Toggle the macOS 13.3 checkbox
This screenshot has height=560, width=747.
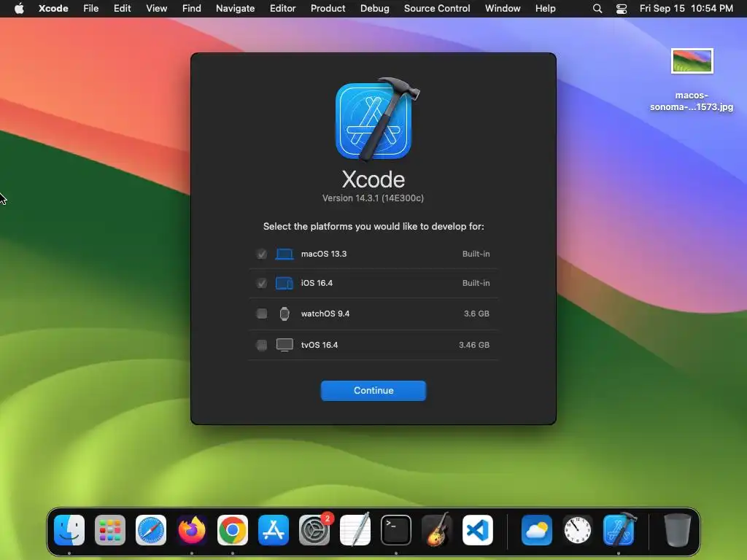click(x=262, y=254)
